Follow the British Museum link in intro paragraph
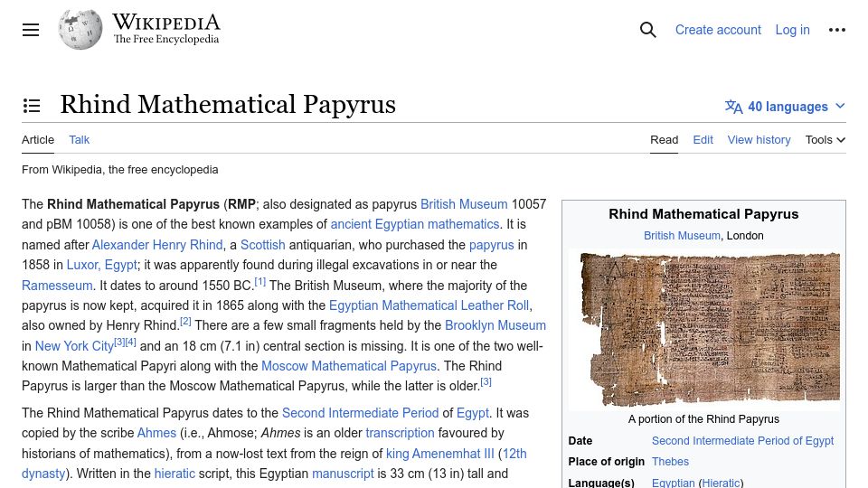The image size is (868, 488). (464, 204)
